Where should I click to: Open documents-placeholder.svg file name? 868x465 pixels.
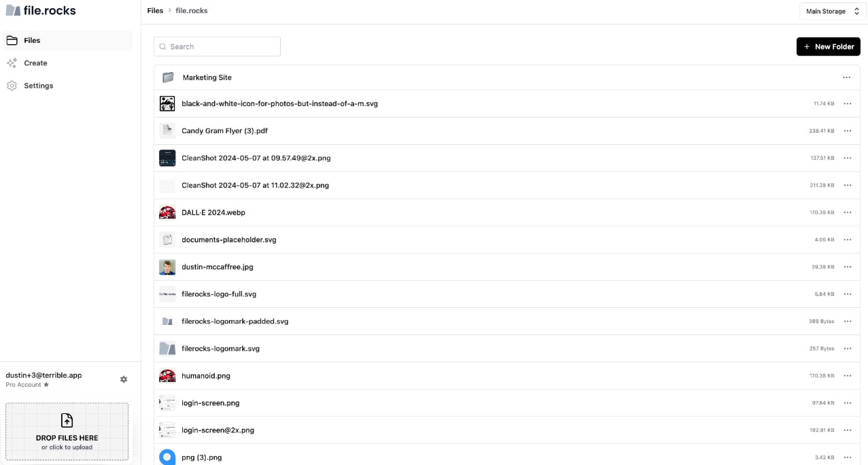tap(229, 240)
